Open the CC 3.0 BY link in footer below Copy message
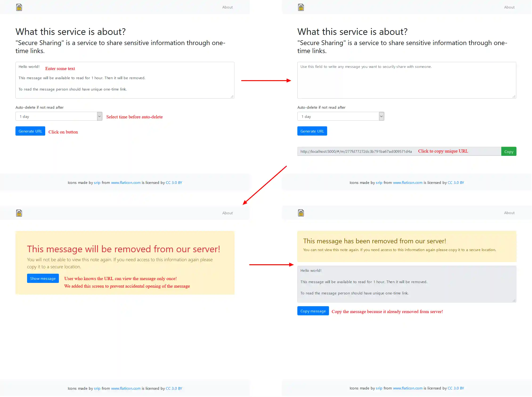 (456, 388)
